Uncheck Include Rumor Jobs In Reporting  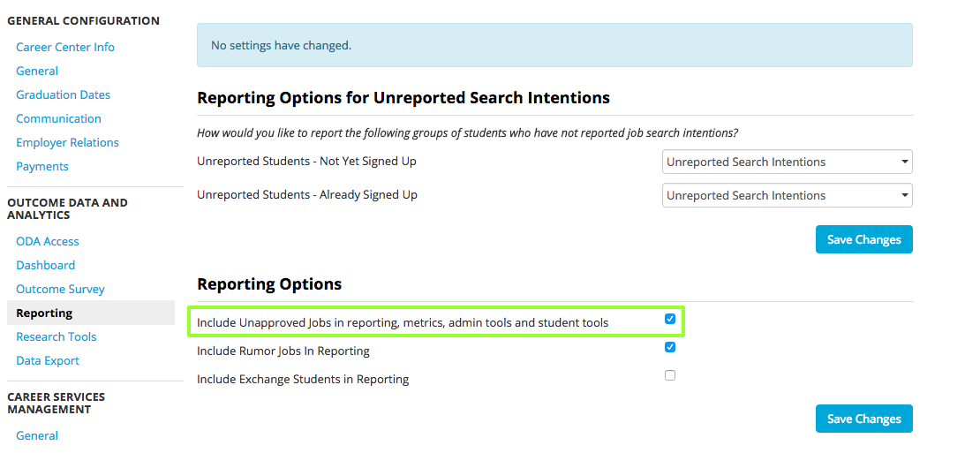[x=670, y=347]
